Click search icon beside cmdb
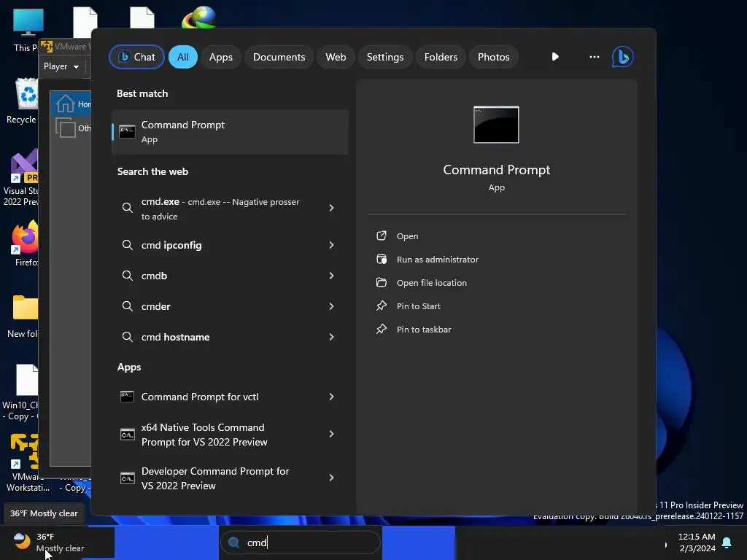 pos(127,276)
